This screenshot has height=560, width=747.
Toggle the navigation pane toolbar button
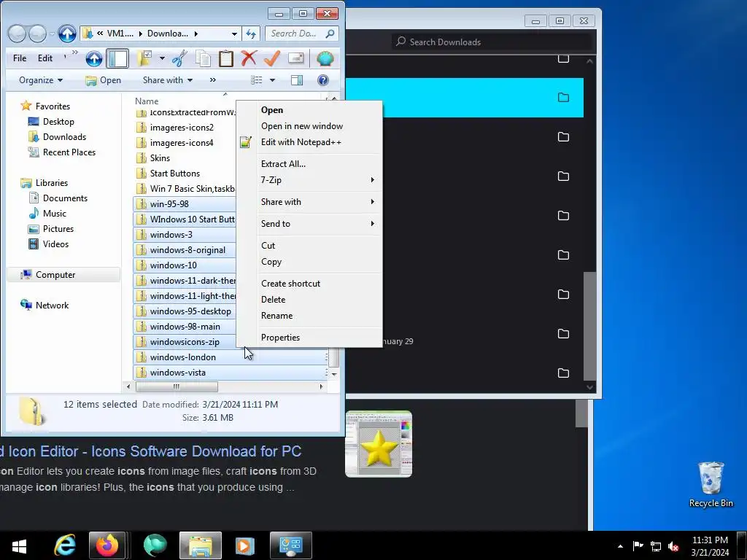click(117, 58)
